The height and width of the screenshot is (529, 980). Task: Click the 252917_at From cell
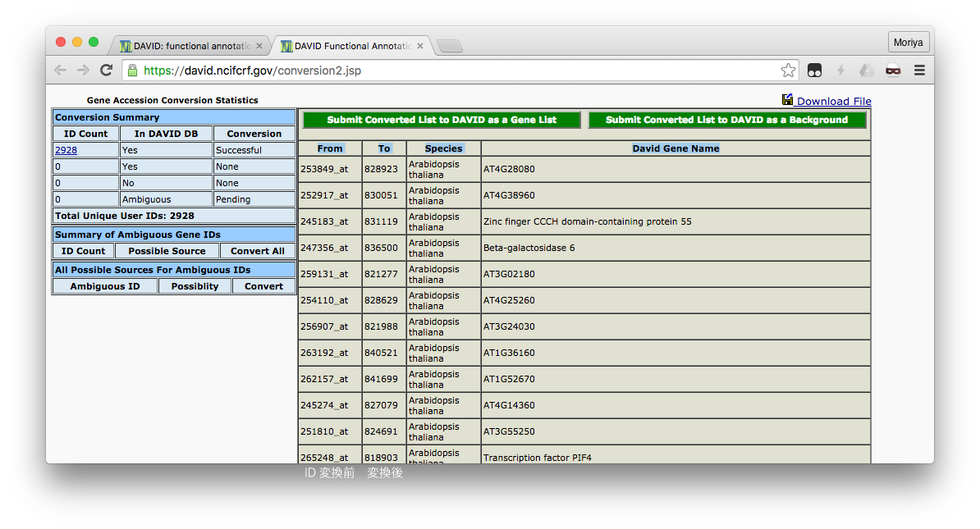point(330,195)
